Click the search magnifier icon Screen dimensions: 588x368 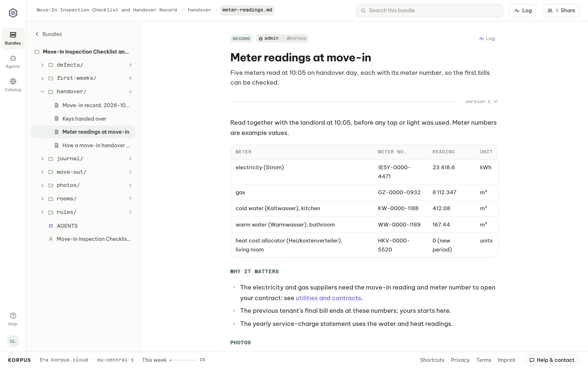(363, 10)
